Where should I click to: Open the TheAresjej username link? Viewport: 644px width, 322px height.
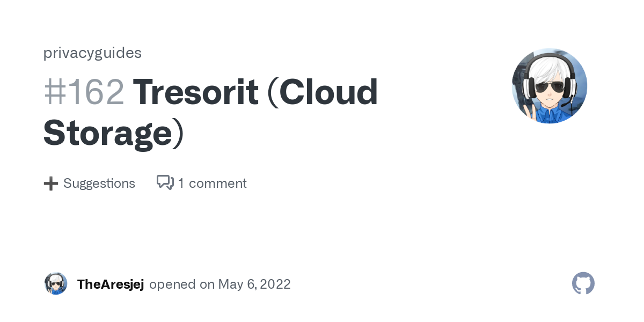(x=111, y=284)
